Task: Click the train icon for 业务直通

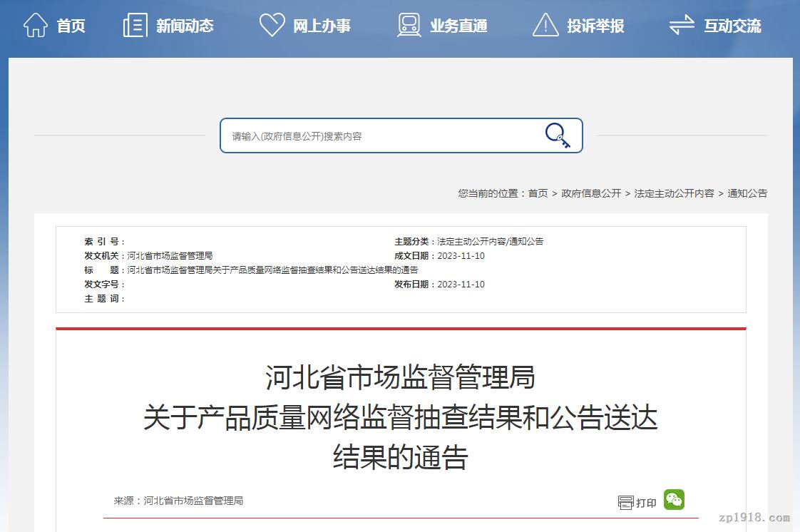Action: (409, 25)
